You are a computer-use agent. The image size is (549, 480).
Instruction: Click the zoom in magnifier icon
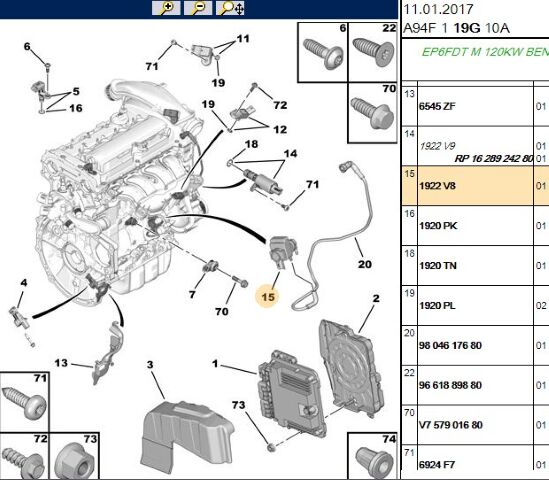166,8
